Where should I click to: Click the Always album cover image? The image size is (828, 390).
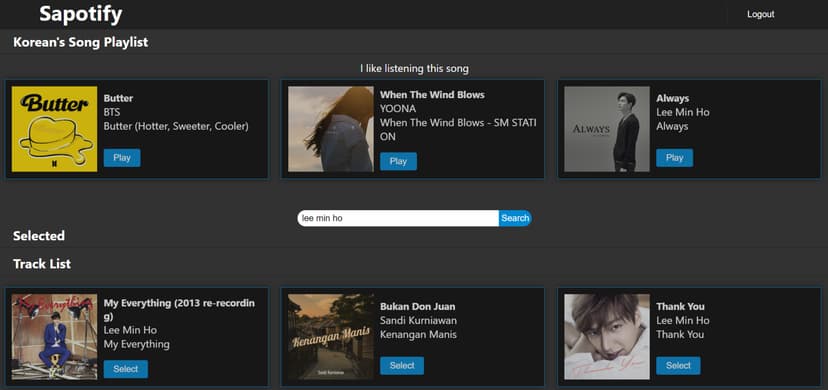click(607, 129)
